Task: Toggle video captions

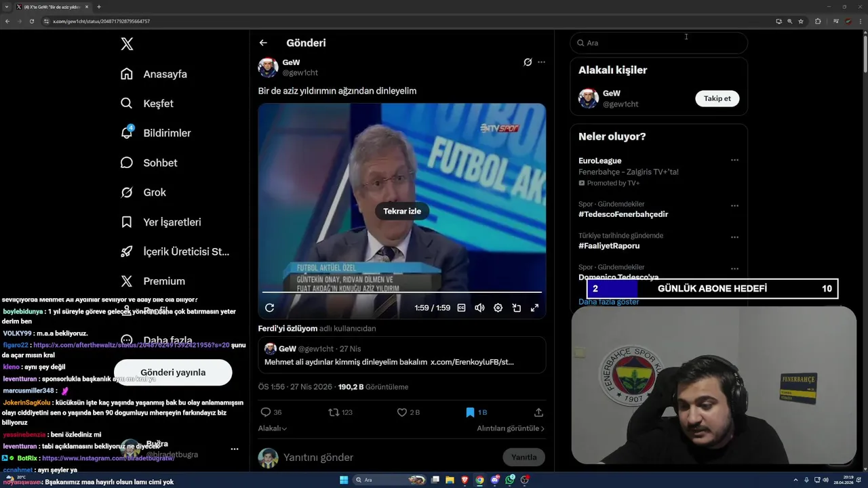Action: coord(462,308)
